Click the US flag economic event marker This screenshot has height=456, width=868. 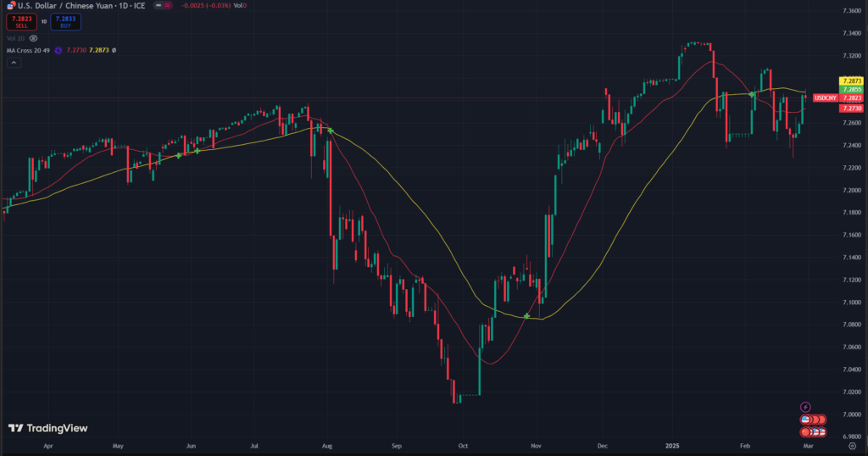pos(806,420)
